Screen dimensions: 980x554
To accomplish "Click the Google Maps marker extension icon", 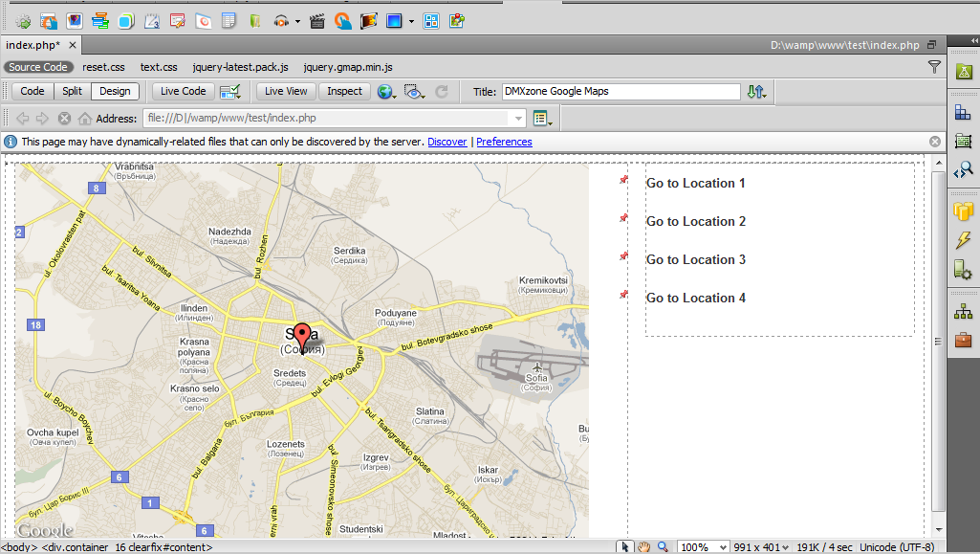I will click(457, 21).
